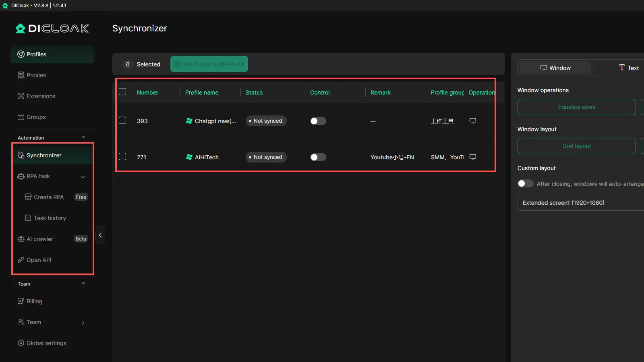This screenshot has width=644, height=362.
Task: Check the box for profile 271
Action: coord(123,156)
